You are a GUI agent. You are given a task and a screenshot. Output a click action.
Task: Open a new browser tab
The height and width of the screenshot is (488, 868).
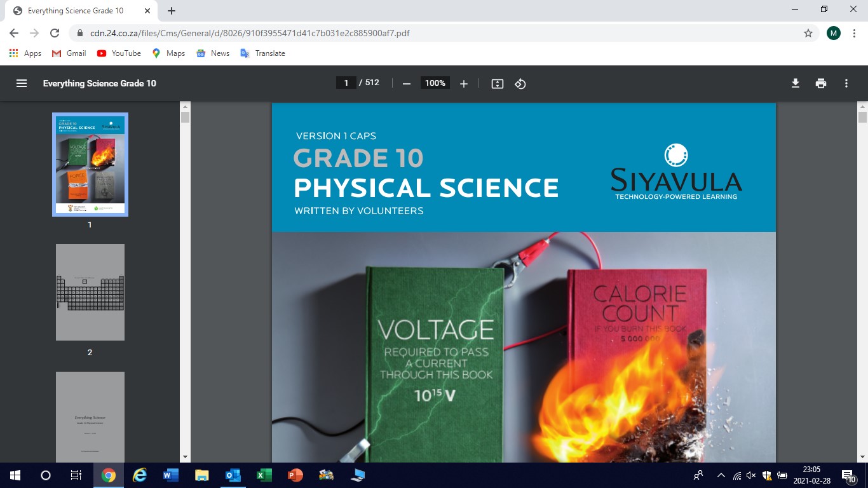click(172, 11)
